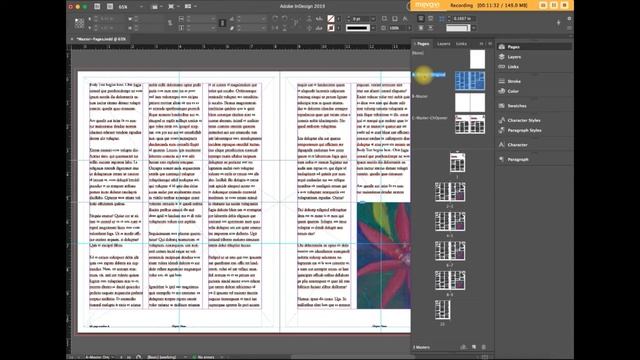Select the 6-7 spread thumbnail
The width and height of the screenshot is (640, 360).
[450, 251]
